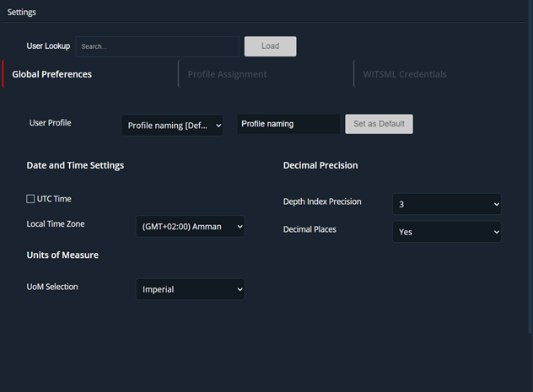Click the Decimal Precision heading
This screenshot has height=392, width=533.
[x=320, y=165]
